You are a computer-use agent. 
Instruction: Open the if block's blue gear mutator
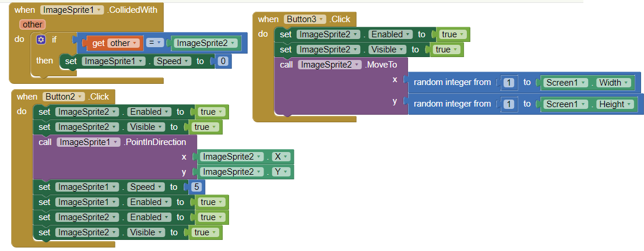(40, 40)
